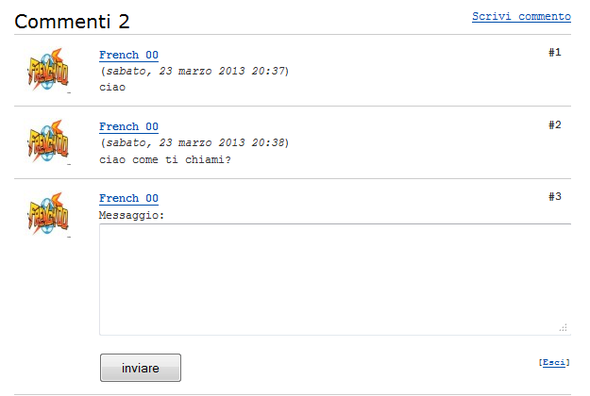Click French 00 username above Messaggio label
This screenshot has width=590, height=396.
pyautogui.click(x=129, y=198)
